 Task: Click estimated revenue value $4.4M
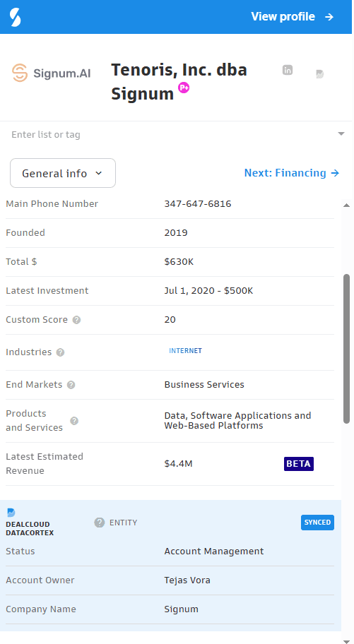179,464
